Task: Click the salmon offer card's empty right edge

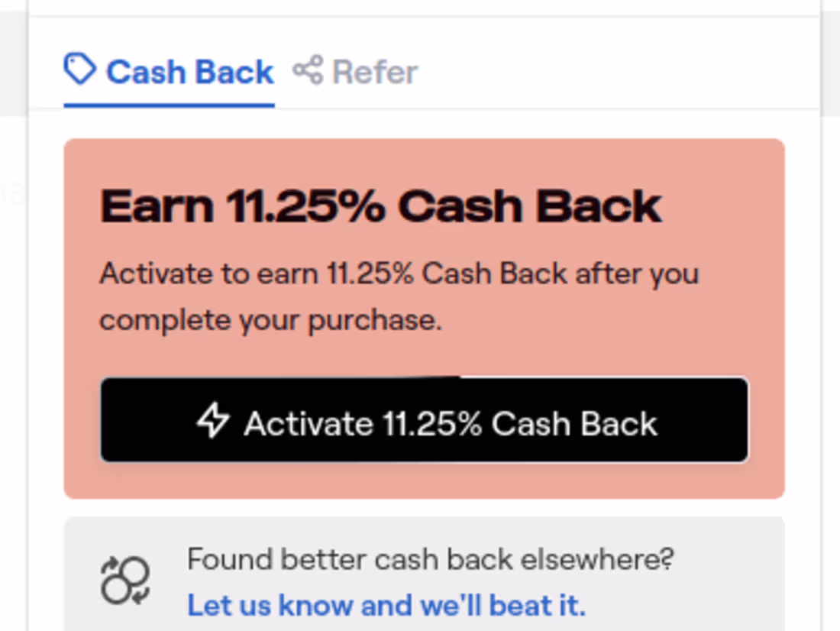Action: (767, 321)
